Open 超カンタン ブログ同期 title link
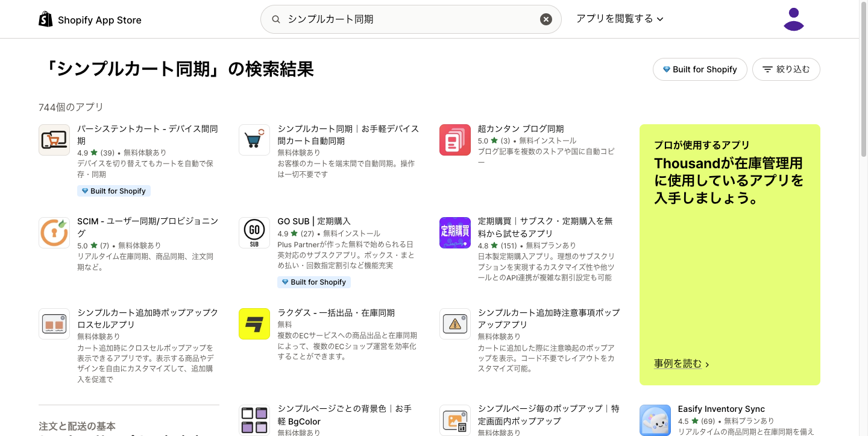Image resolution: width=868 pixels, height=436 pixels. click(x=521, y=128)
